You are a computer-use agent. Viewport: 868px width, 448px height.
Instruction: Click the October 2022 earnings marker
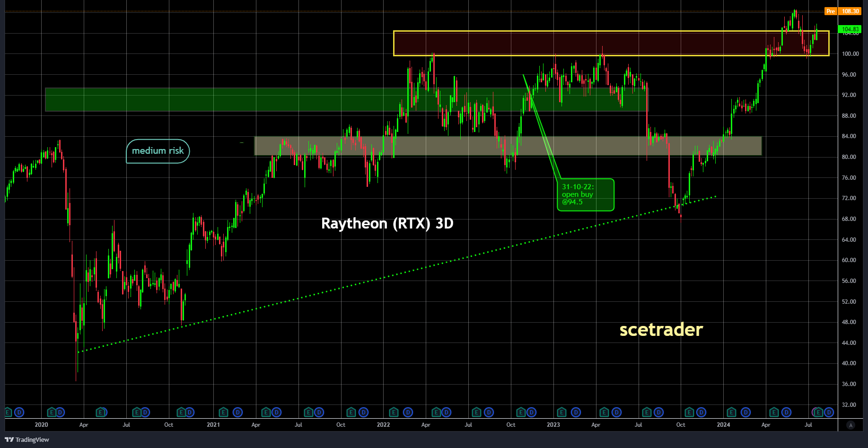point(521,413)
